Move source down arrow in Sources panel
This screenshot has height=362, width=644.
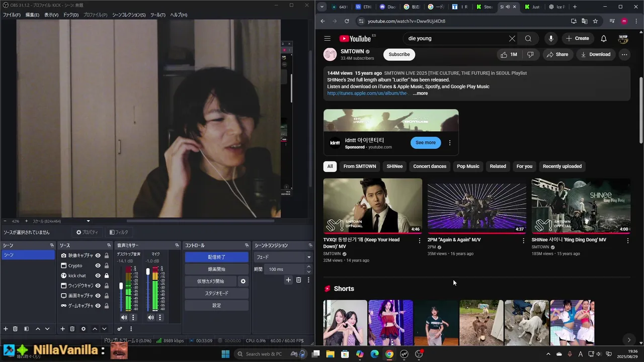[x=104, y=329]
